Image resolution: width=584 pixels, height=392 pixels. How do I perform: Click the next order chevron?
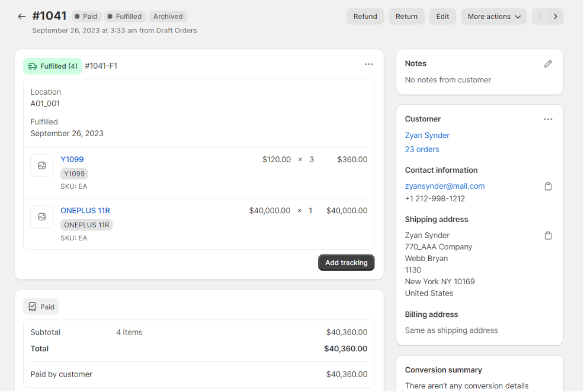(556, 16)
